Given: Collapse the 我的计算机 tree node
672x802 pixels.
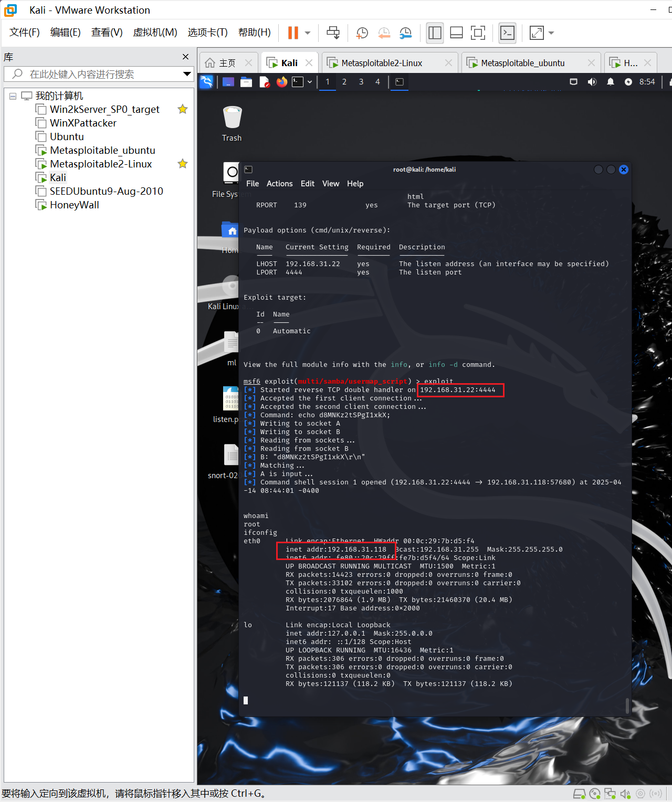Looking at the screenshot, I should pyautogui.click(x=13, y=96).
